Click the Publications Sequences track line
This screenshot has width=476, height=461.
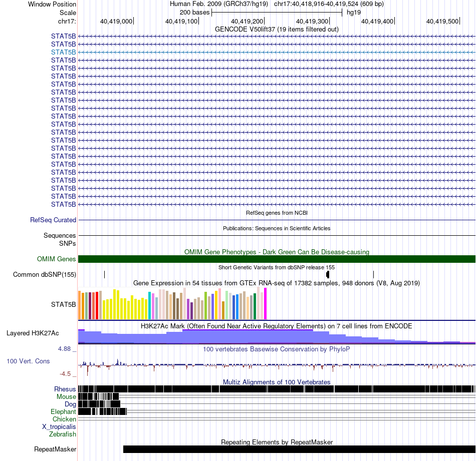pyautogui.click(x=277, y=235)
